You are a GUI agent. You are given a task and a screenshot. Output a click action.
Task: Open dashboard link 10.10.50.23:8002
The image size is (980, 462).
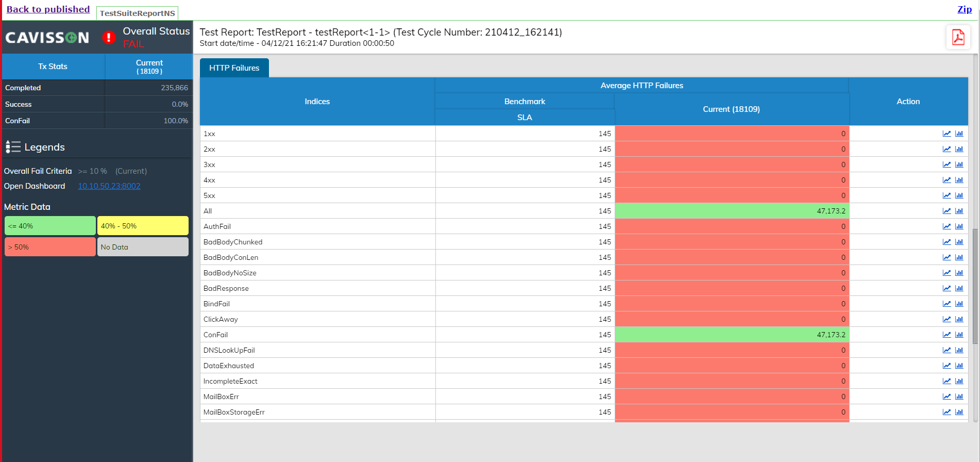click(109, 186)
